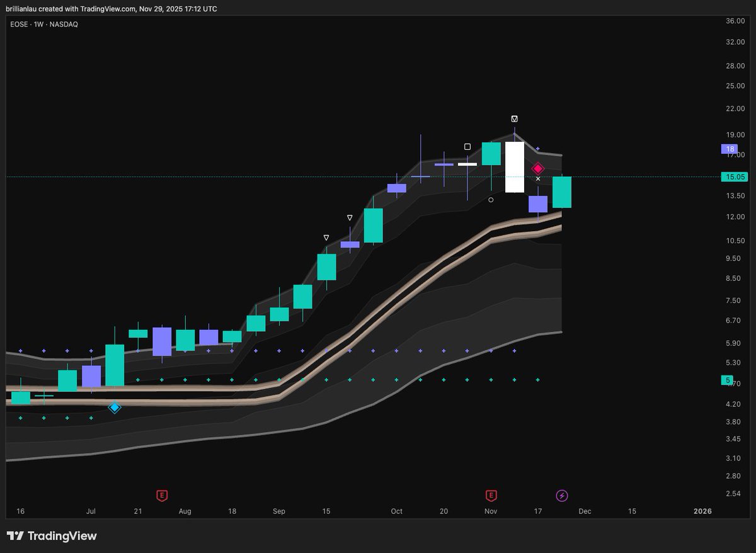
Task: Click the earnings E icon near Nov
Action: (490, 496)
